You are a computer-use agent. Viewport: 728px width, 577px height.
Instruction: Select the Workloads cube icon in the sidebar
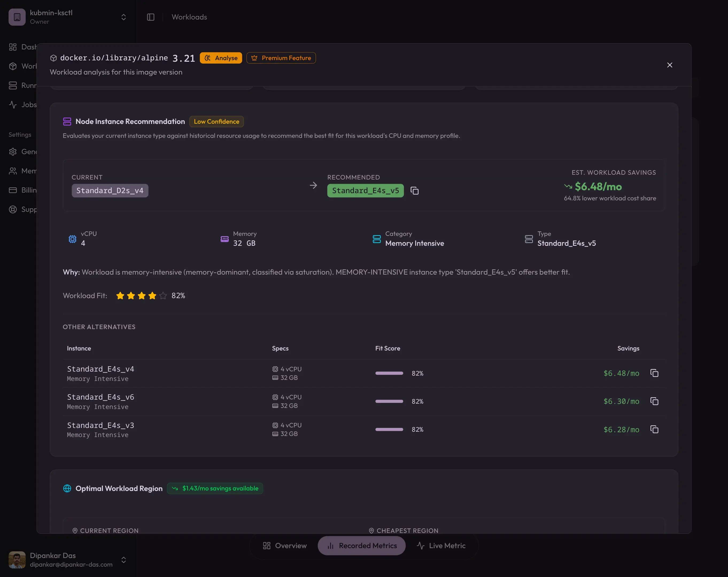(13, 66)
